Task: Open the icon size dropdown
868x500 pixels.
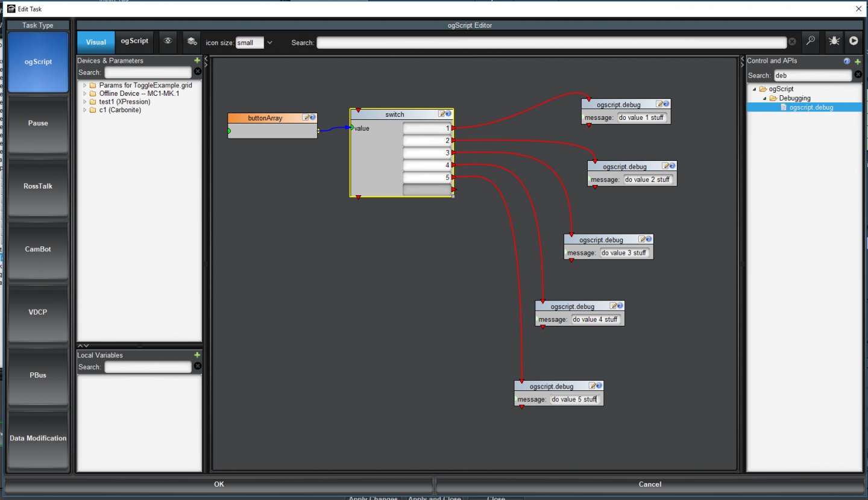Action: 269,43
